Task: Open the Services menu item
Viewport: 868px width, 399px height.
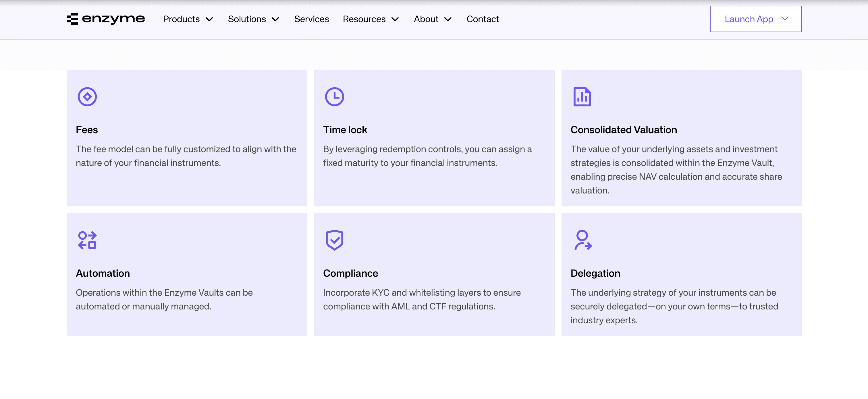Action: 311,19
